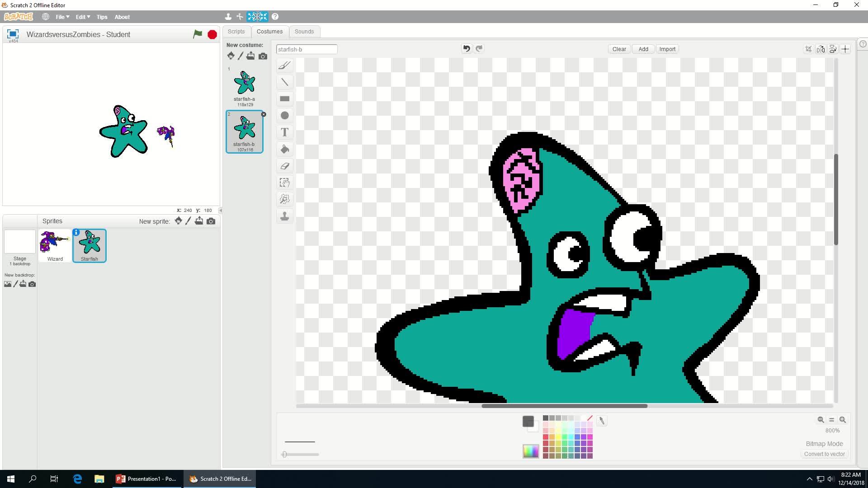This screenshot has height=488, width=868.
Task: Open the language globe menu
Action: tap(46, 17)
